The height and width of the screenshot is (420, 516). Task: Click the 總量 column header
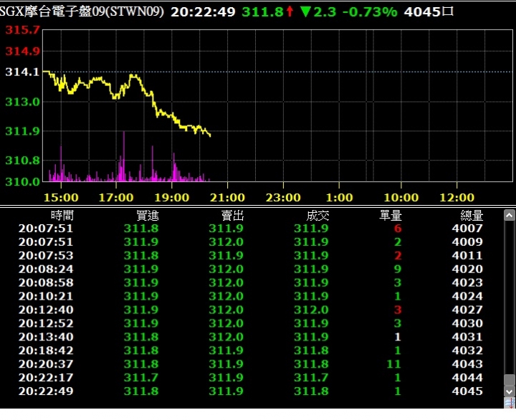coord(472,216)
